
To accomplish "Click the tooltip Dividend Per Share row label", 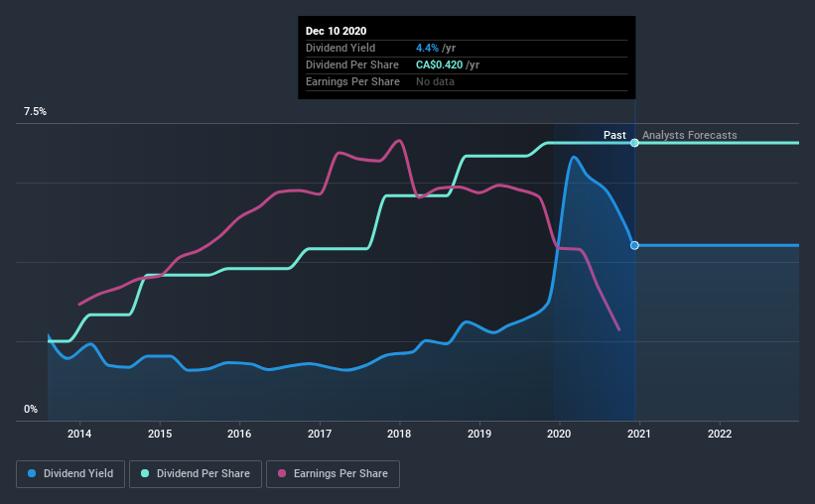I will pos(351,64).
